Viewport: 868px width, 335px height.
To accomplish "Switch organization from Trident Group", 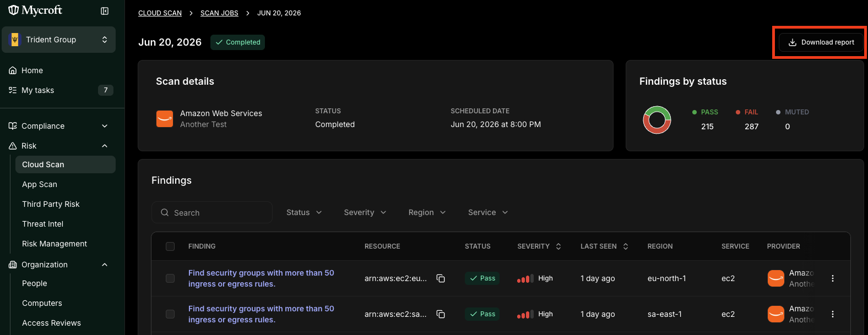I will pyautogui.click(x=59, y=40).
